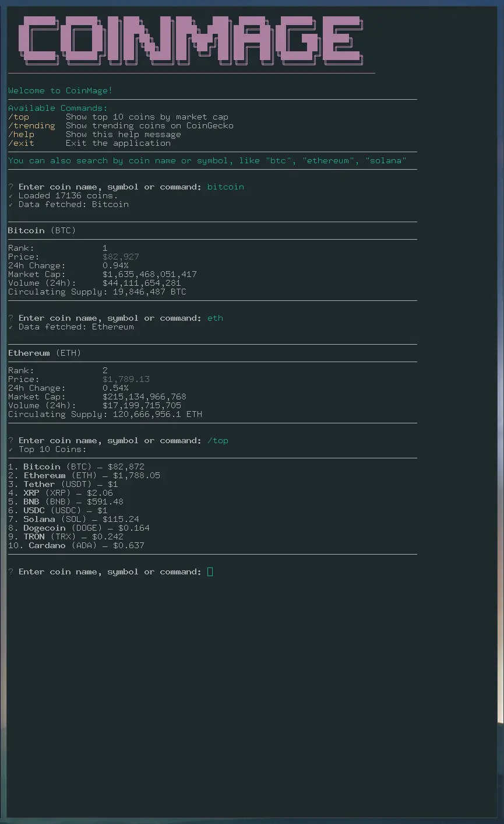This screenshot has height=824, width=504.
Task: Click Ethereum's price value $1,789.13
Action: tap(126, 380)
